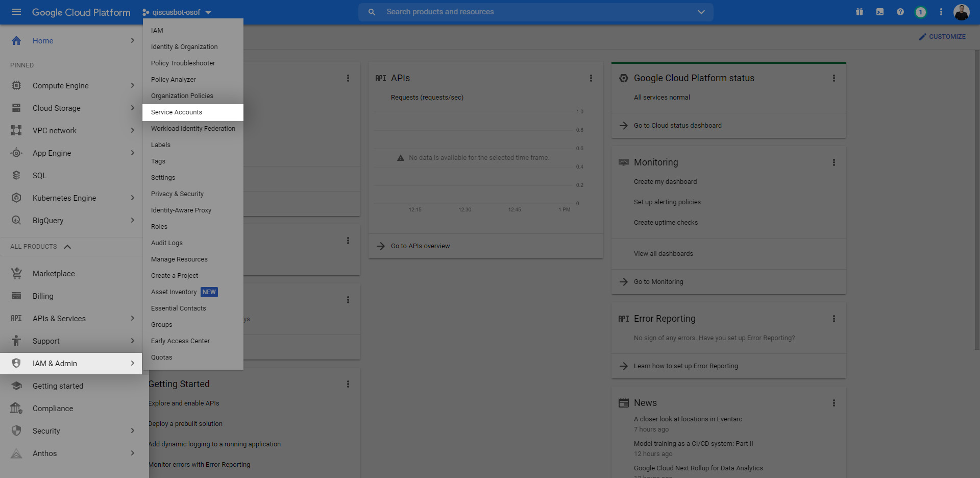
Task: Open Kubernetes Engine from the sidebar
Action: click(x=64, y=198)
